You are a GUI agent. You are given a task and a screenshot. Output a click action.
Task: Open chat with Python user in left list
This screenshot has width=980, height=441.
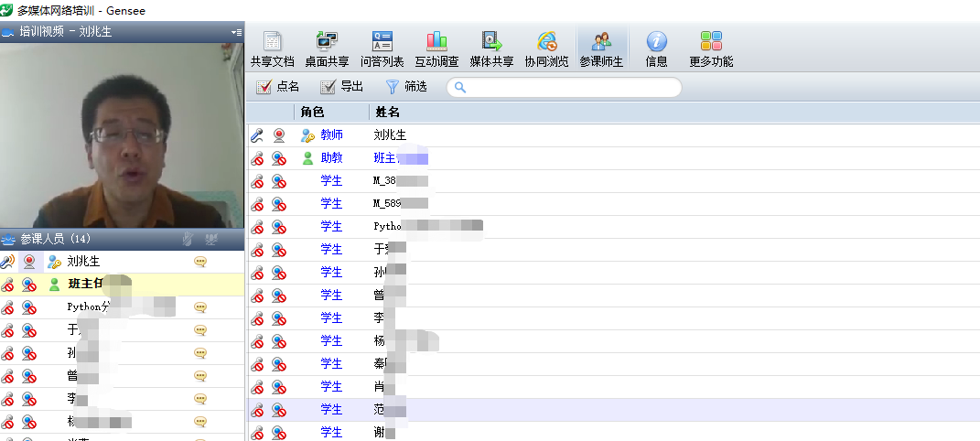[200, 307]
